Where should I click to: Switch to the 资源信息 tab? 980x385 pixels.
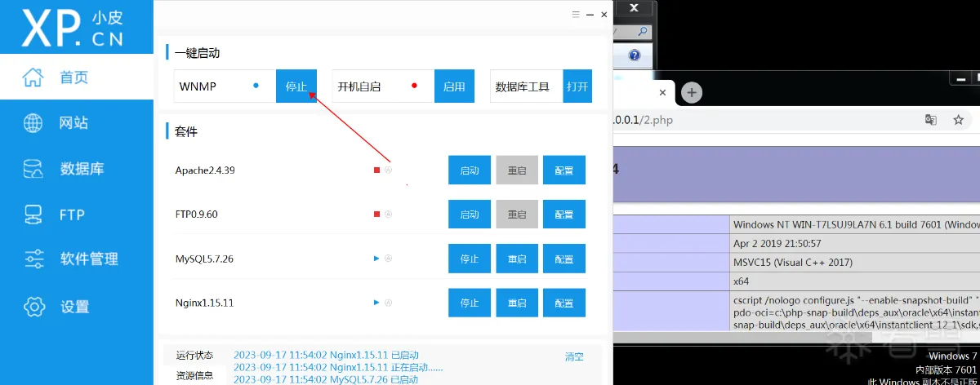[194, 376]
